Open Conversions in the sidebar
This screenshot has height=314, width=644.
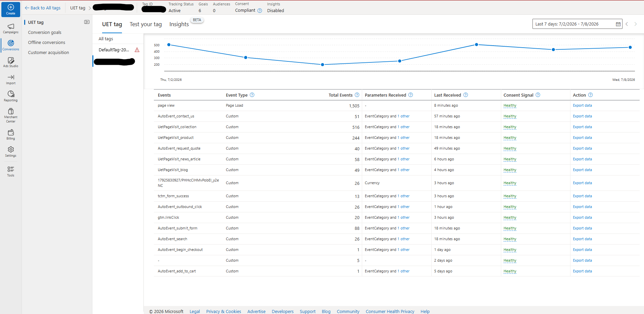[x=11, y=45]
